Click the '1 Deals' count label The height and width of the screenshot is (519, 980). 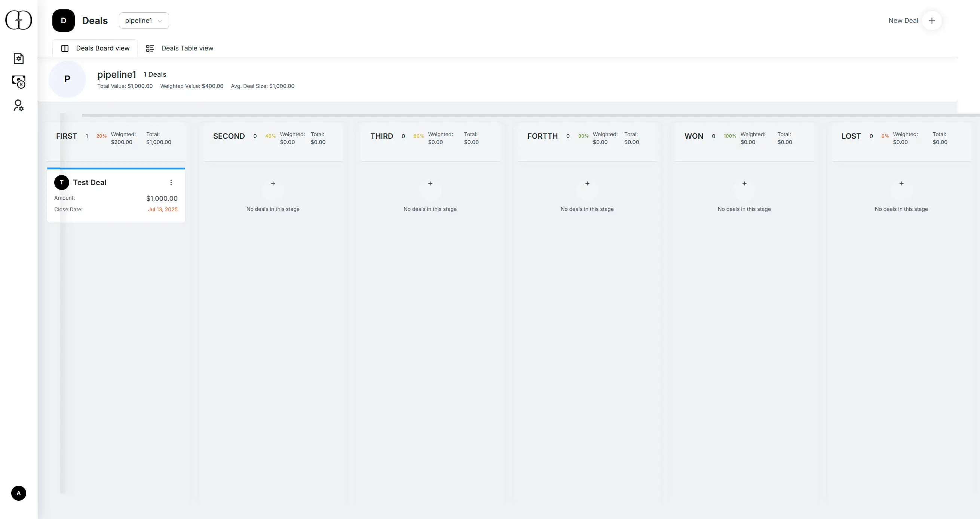point(155,74)
